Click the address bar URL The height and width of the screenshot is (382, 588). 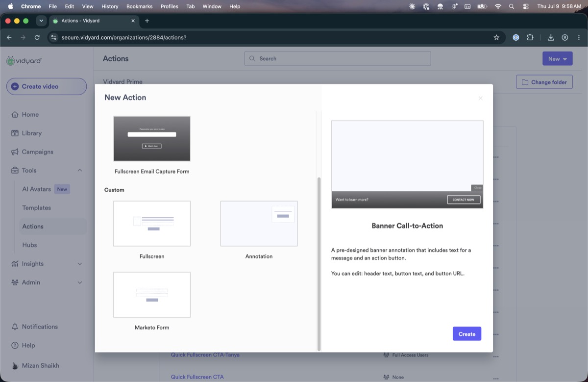click(124, 37)
